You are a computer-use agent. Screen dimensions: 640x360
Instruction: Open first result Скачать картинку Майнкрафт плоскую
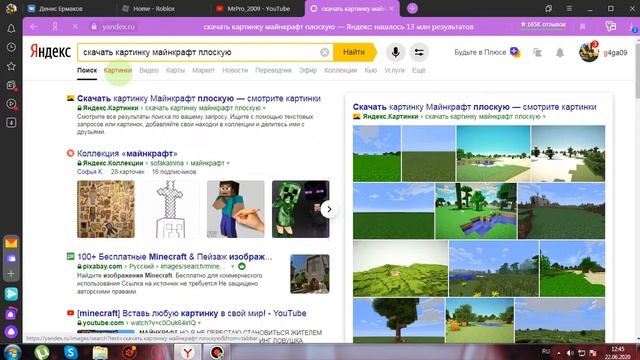tap(199, 98)
